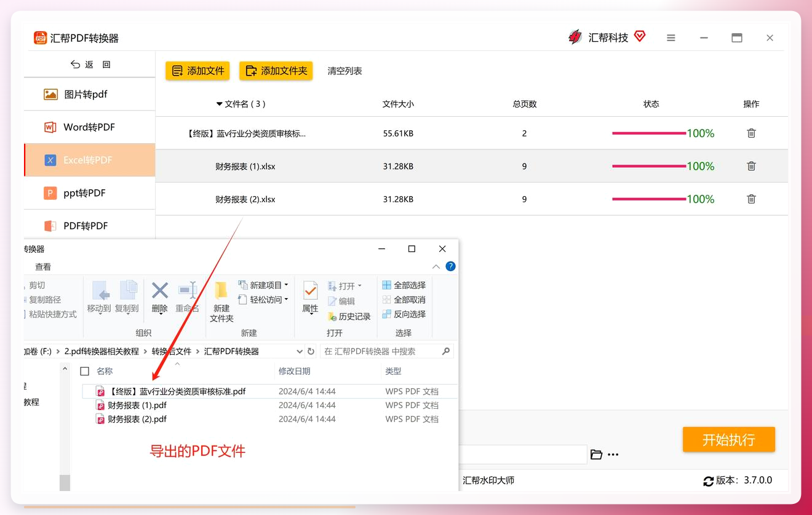Click 转换后文件 breadcrumb
The image size is (812, 515).
coord(172,352)
